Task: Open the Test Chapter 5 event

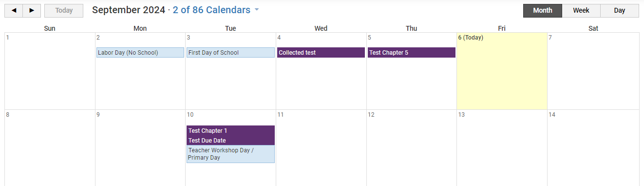Action: (411, 53)
